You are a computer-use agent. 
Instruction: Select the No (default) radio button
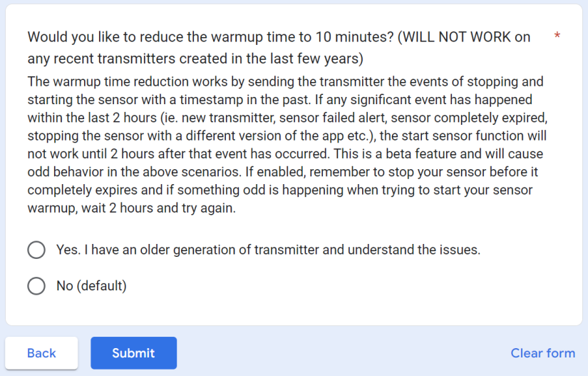coord(36,286)
